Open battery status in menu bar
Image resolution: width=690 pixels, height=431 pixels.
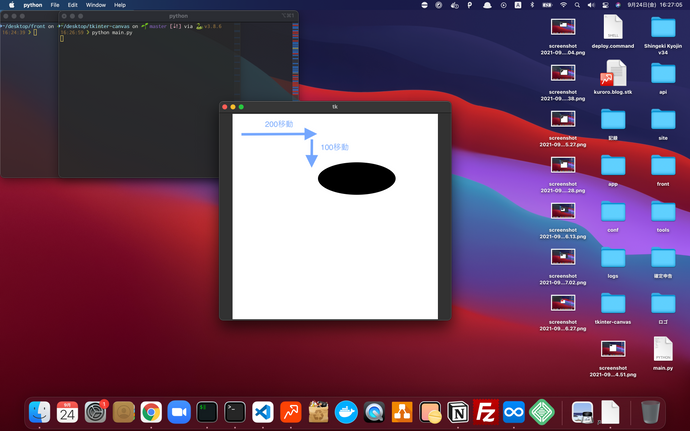click(547, 5)
